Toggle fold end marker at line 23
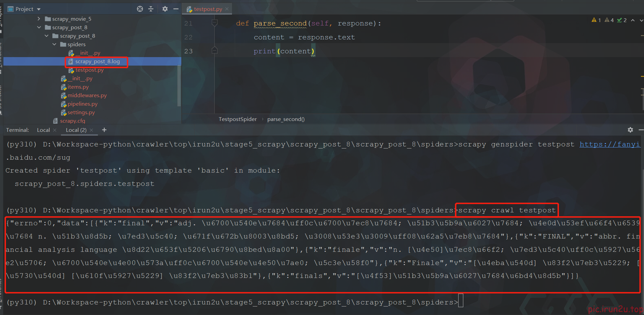Screen dimensions: 644x315 (x=214, y=51)
